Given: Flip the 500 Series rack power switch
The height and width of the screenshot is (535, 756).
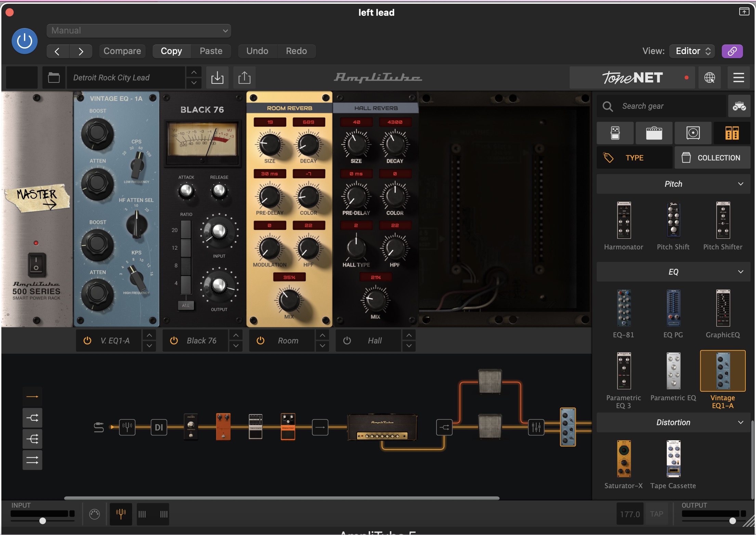Looking at the screenshot, I should tap(36, 264).
